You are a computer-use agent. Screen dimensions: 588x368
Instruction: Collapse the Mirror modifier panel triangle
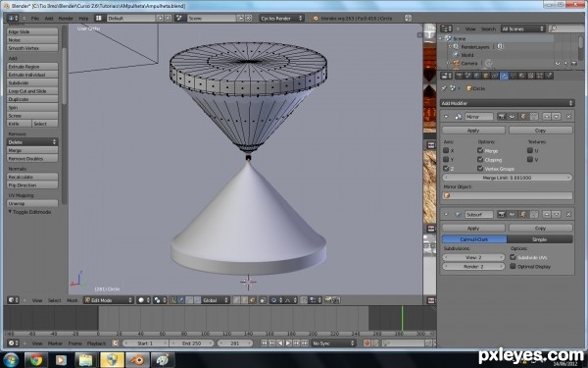[x=446, y=117]
